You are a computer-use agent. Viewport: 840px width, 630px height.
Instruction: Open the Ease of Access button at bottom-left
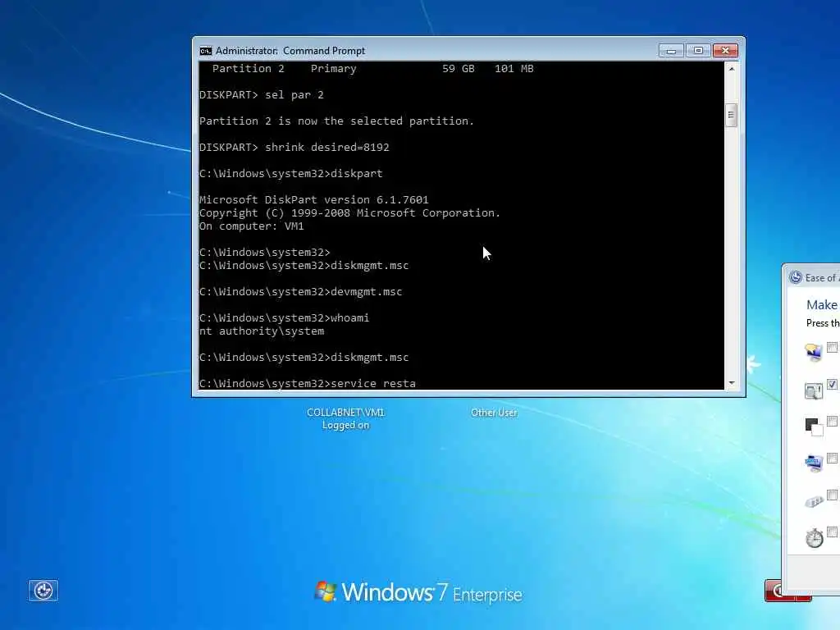(x=43, y=591)
